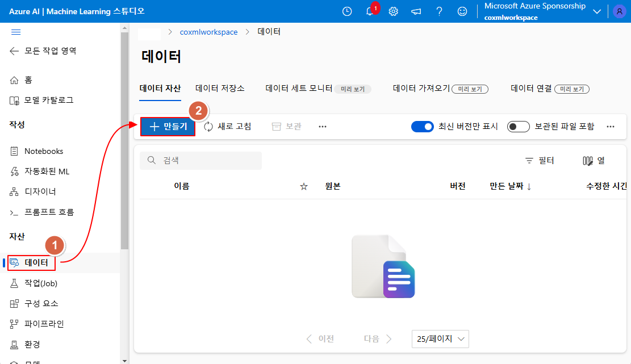Switch to the 데이터 자산 tab

160,89
